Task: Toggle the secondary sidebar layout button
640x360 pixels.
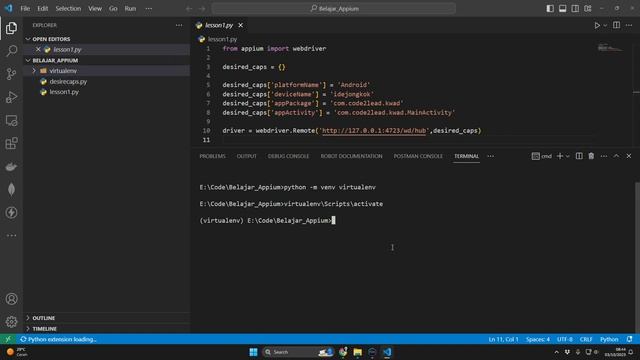Action: click(x=575, y=9)
